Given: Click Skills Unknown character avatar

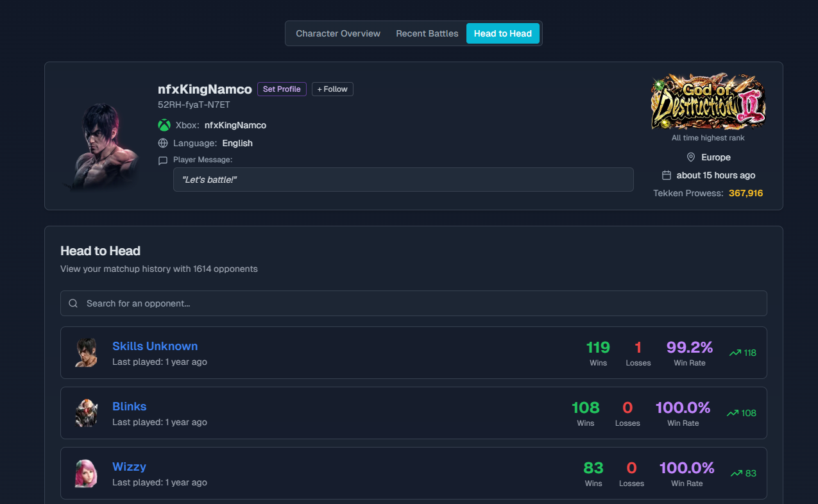Looking at the screenshot, I should pyautogui.click(x=86, y=353).
